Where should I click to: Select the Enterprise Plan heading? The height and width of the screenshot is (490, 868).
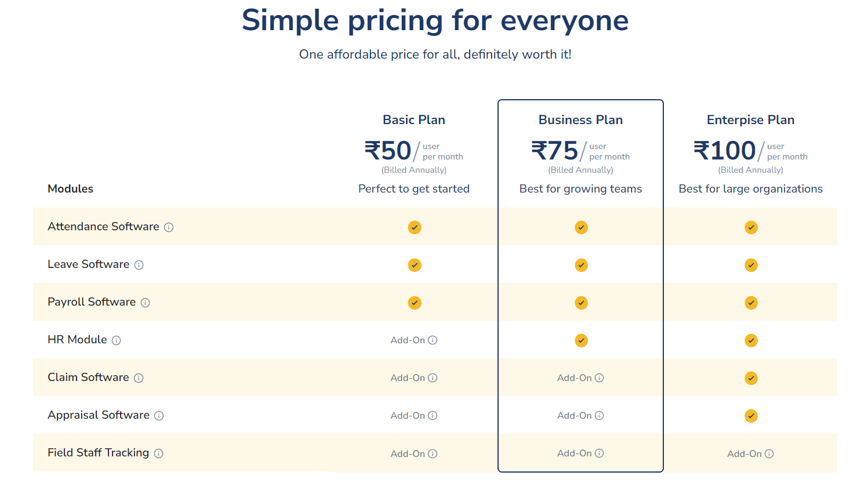click(x=750, y=120)
